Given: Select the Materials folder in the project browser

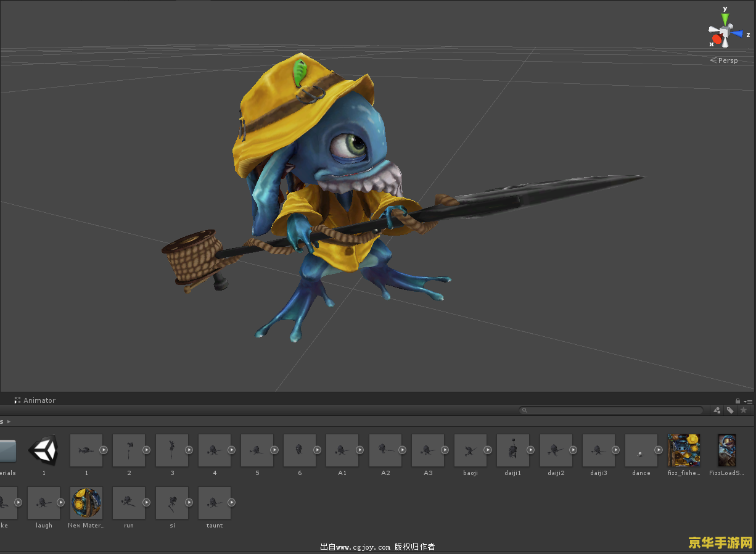Looking at the screenshot, I should coord(7,450).
